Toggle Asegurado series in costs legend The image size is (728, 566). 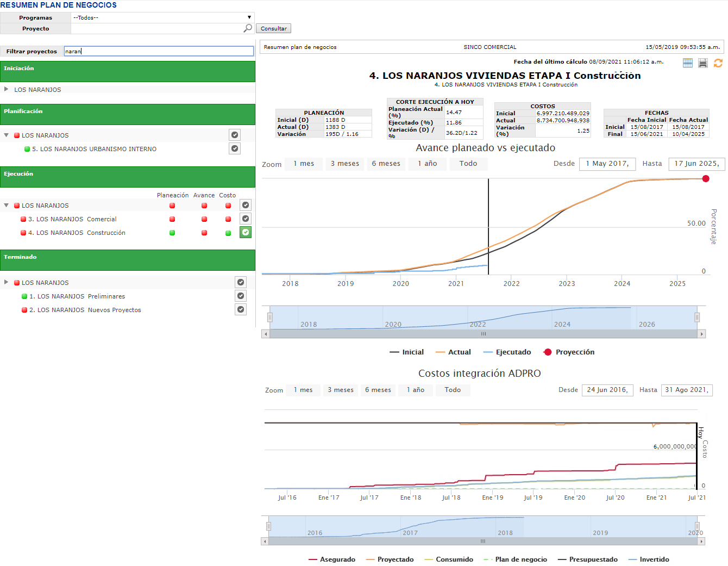(x=332, y=559)
